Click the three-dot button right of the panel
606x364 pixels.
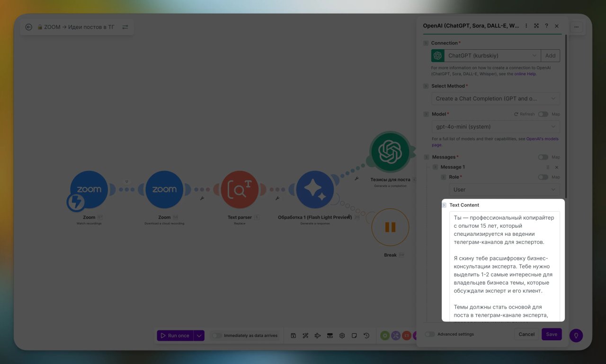point(576,27)
